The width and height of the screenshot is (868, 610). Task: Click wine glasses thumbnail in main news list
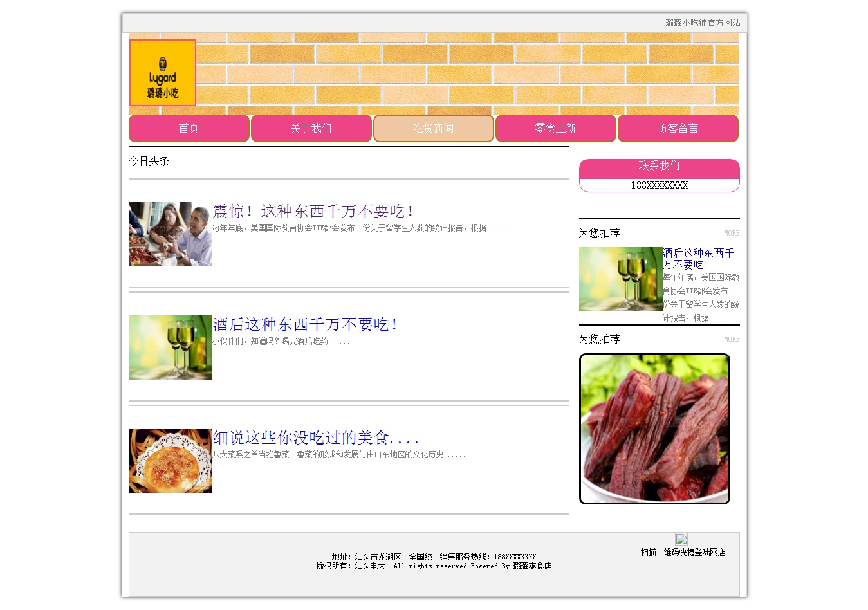[171, 347]
